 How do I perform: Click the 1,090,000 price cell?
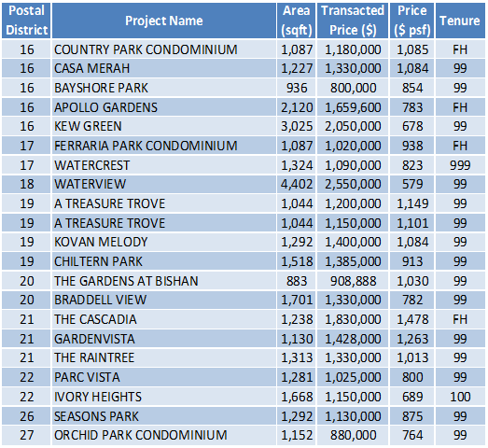[x=353, y=165]
